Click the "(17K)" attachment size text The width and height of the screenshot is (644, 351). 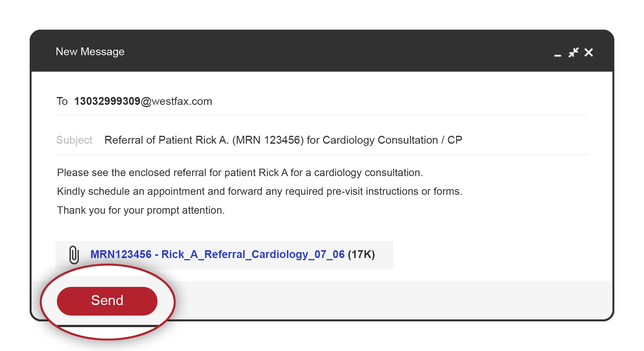coord(361,254)
